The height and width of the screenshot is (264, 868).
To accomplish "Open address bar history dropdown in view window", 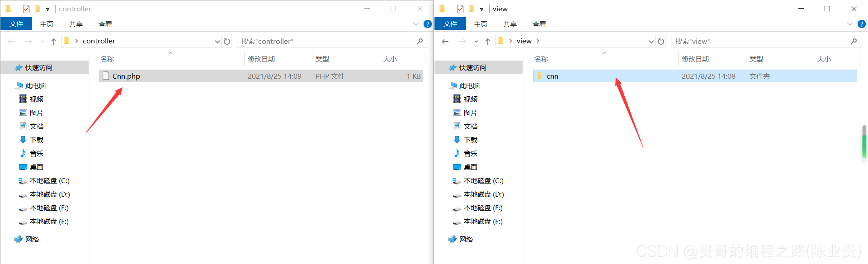I will tap(651, 42).
